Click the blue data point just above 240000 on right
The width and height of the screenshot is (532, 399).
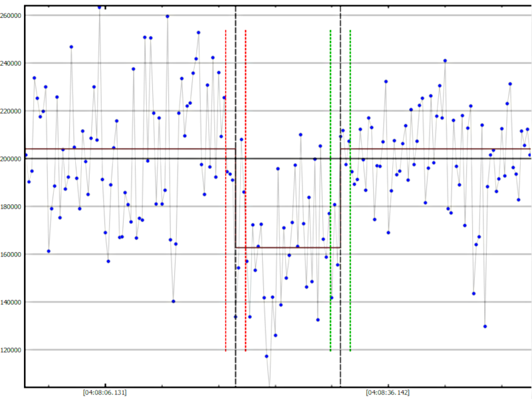pos(445,61)
